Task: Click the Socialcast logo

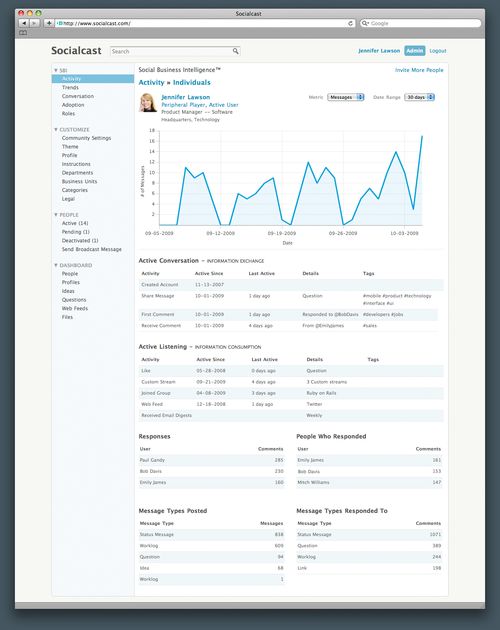Action: click(76, 51)
